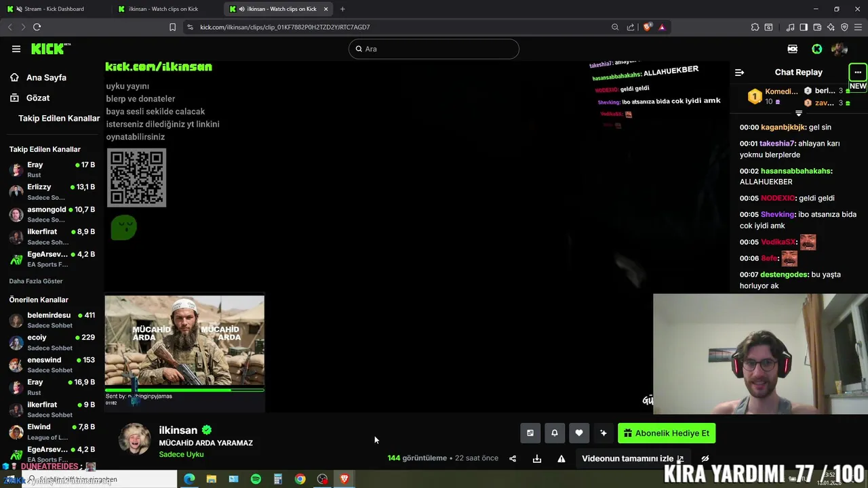Click username takeshia7 in chat replay

pos(776,144)
